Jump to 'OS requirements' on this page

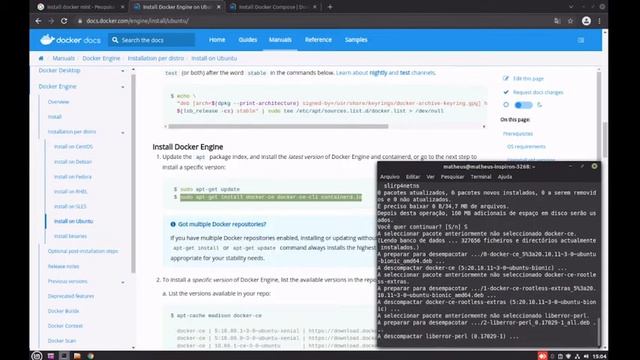526,147
